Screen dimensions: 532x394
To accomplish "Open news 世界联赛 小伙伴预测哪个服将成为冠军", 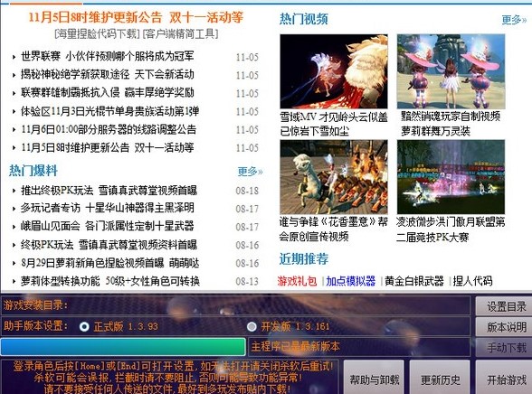I will click(x=107, y=56).
